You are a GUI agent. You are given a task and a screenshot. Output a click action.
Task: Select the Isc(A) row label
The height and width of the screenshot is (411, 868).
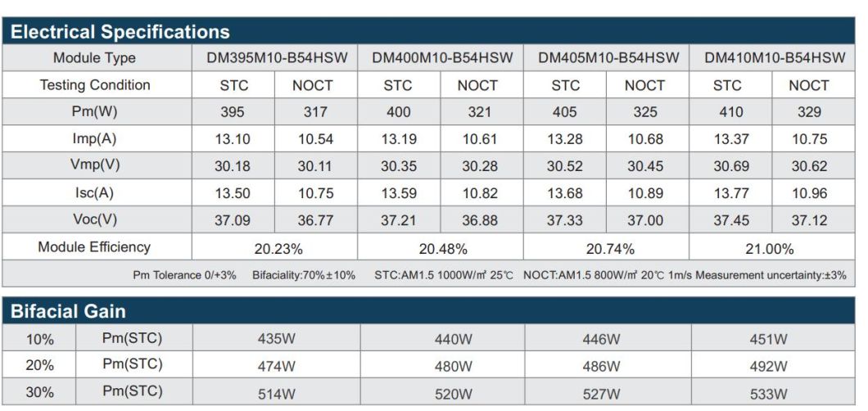pos(95,193)
